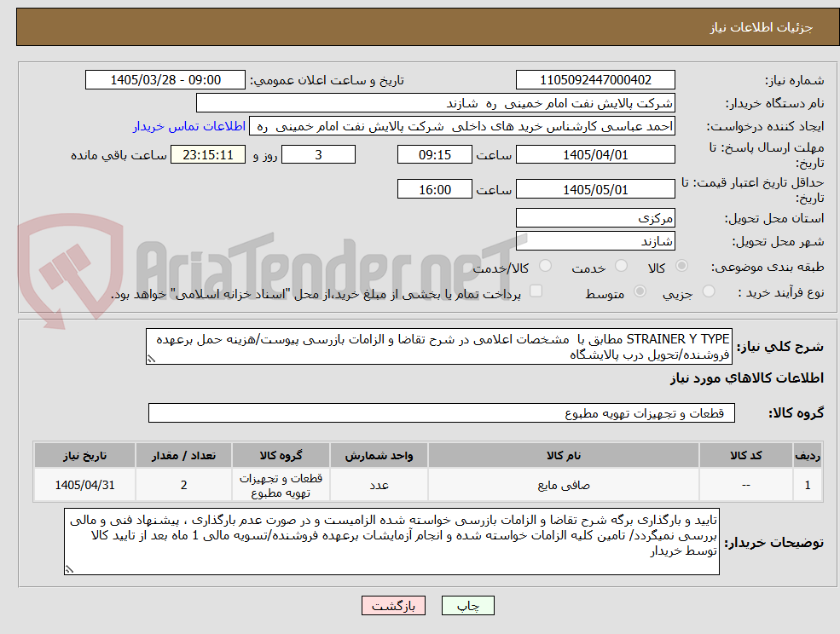The image size is (840, 634).
Task: Click the گروه کالا column header
Action: pyautogui.click(x=281, y=455)
